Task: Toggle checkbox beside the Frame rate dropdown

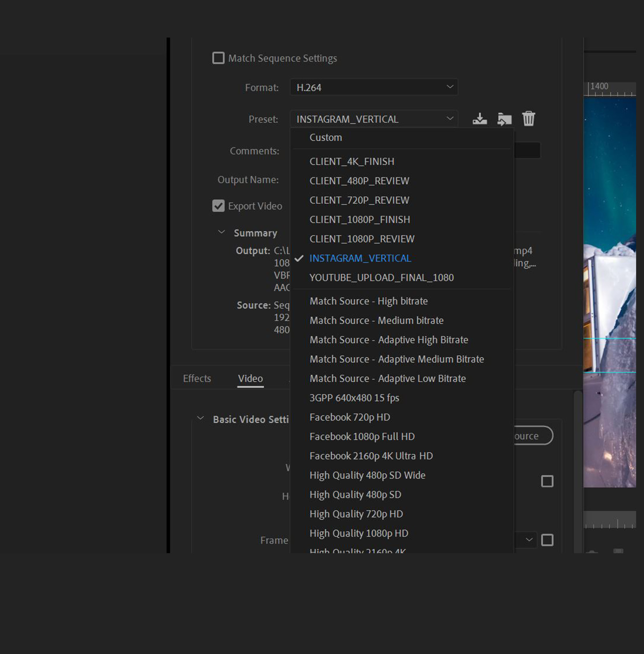Action: 547,540
